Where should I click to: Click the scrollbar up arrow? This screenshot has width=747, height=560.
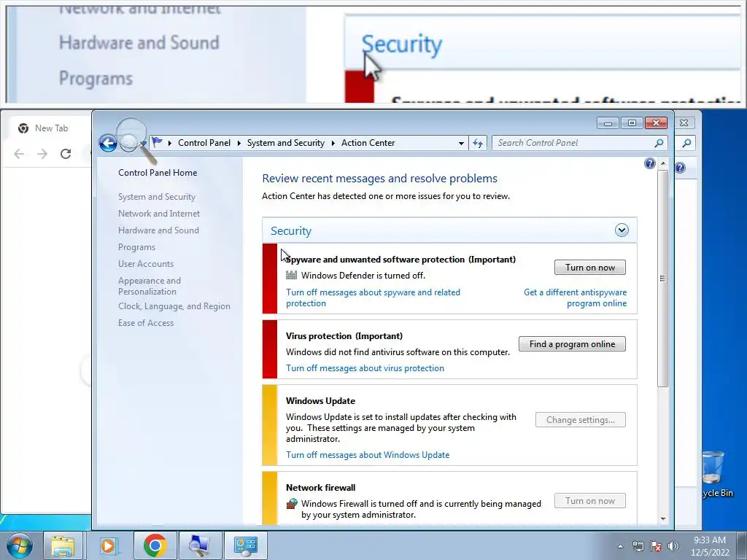662,163
